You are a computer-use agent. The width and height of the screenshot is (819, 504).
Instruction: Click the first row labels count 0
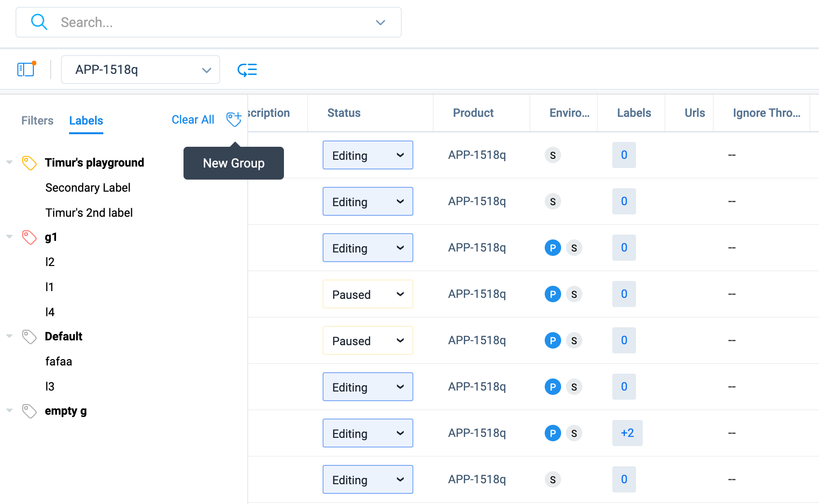click(x=624, y=155)
